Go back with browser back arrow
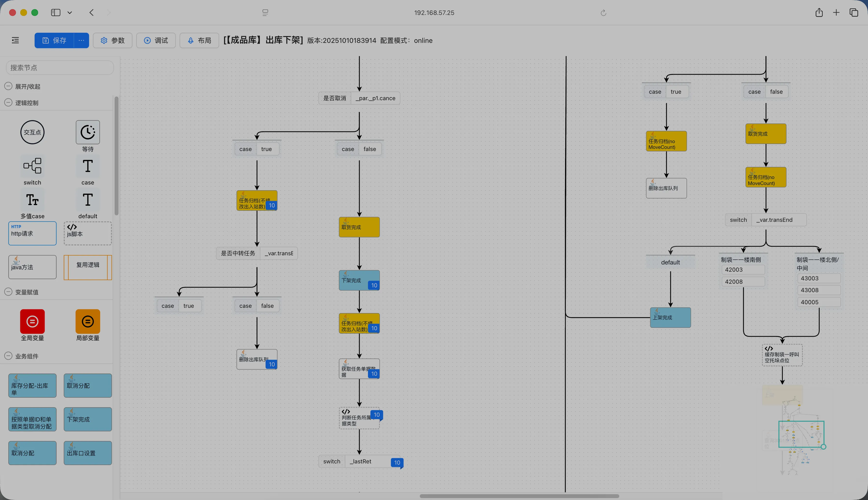The width and height of the screenshot is (868, 500). point(91,13)
